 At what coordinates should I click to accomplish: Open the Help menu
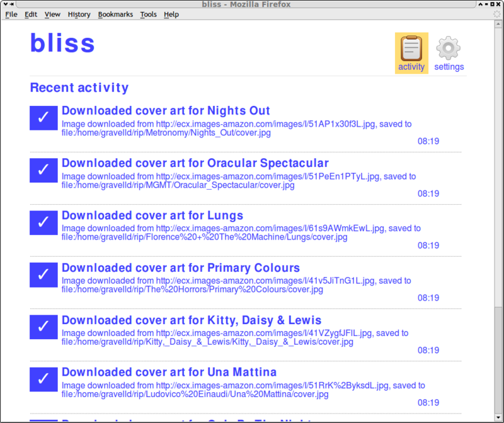[x=171, y=14]
